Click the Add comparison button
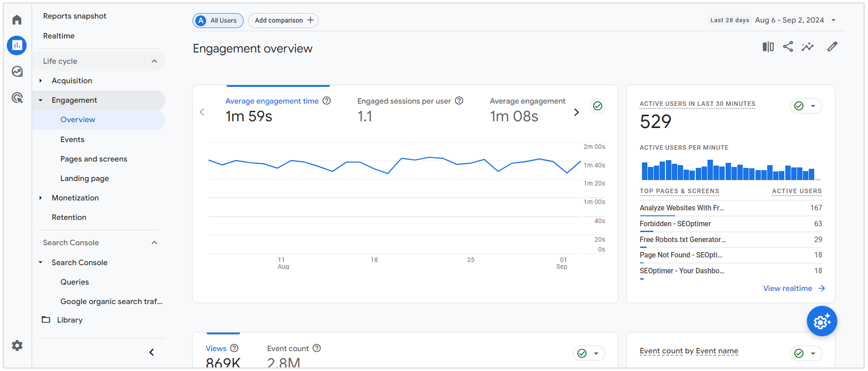Screen dimensions: 868x371 [x=283, y=20]
